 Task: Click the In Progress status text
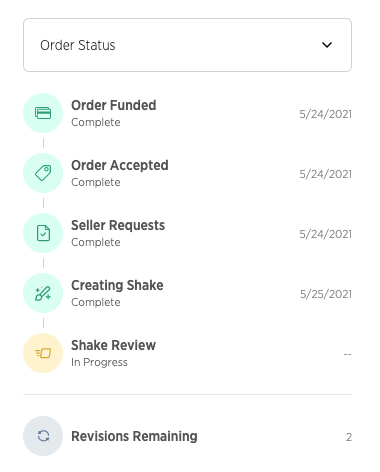click(99, 362)
